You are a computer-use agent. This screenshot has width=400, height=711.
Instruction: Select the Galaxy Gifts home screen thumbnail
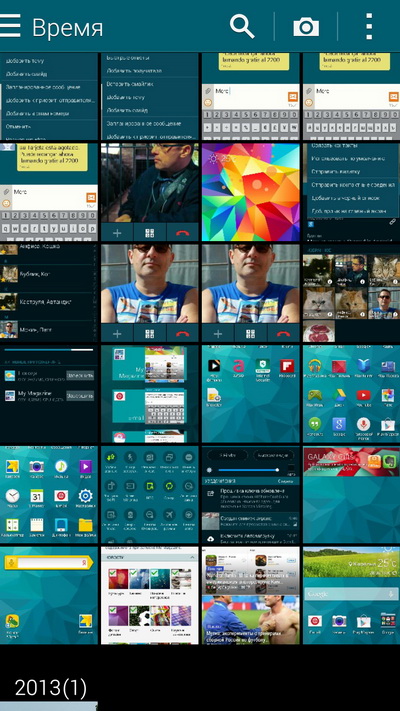351,495
